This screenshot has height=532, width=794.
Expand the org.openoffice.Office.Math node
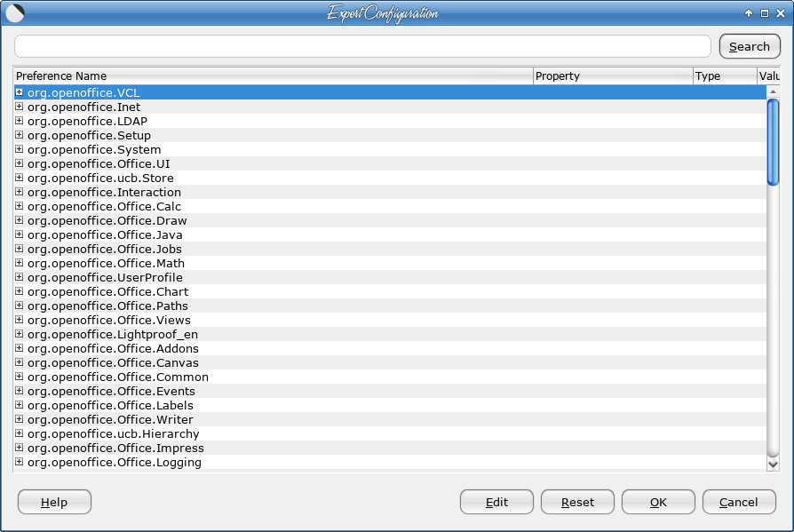coord(20,262)
